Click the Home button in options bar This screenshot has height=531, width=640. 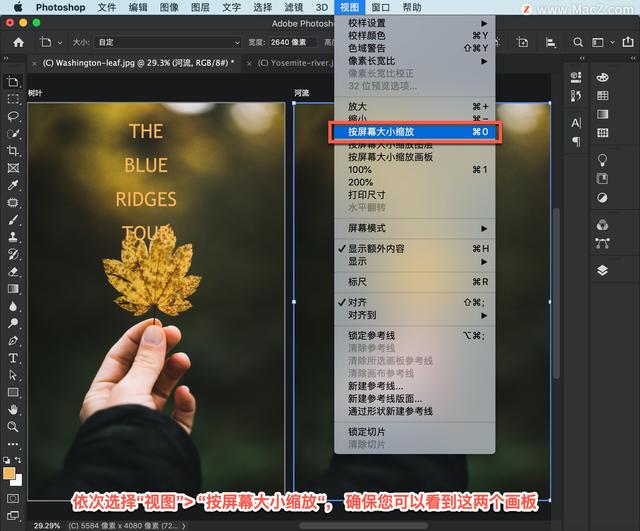coord(18,42)
